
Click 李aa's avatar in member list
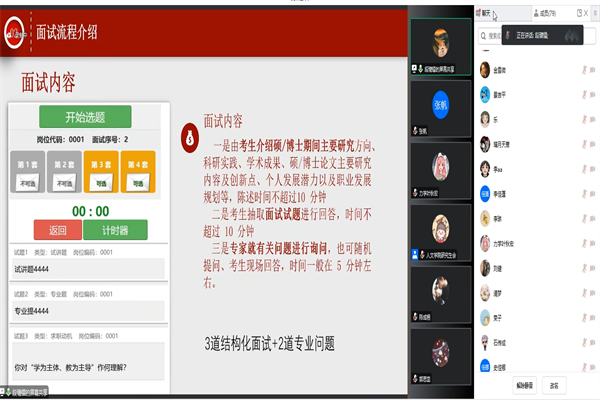pyautogui.click(x=485, y=168)
